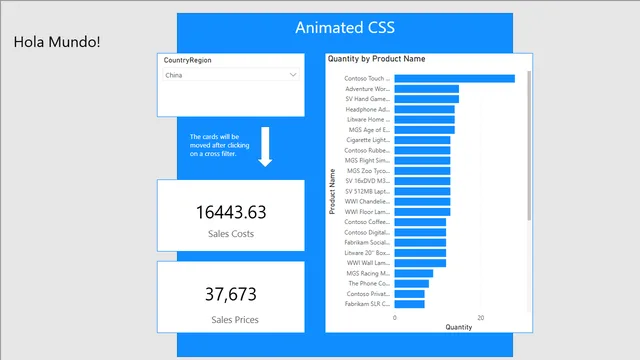This screenshot has width=640, height=360.
Task: Click the 'Sales Costs' label
Action: [231, 234]
